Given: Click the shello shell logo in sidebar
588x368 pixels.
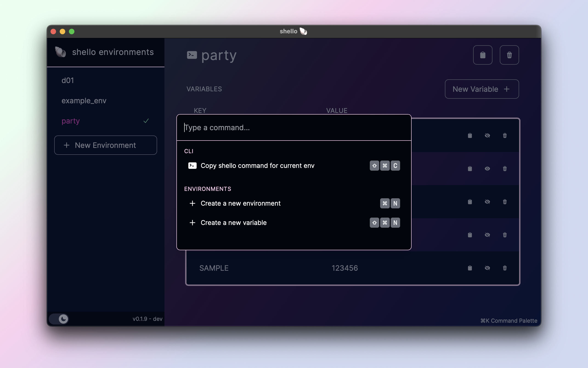Looking at the screenshot, I should (x=60, y=52).
